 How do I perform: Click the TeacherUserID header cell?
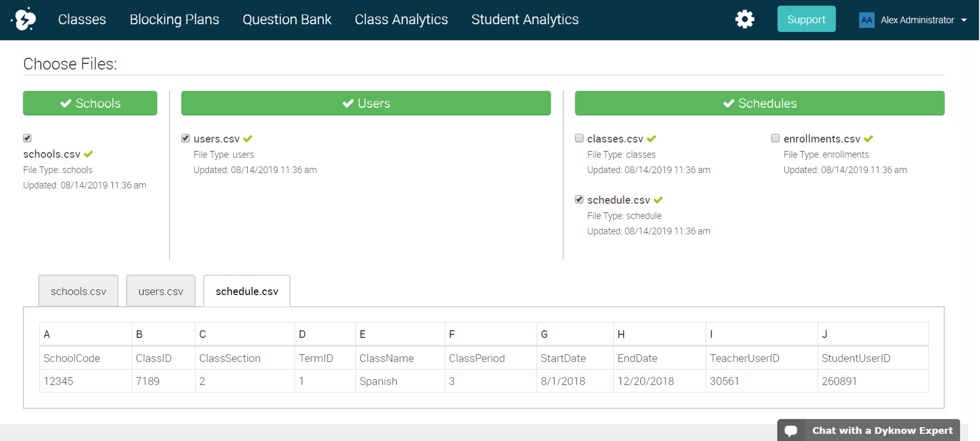tap(762, 358)
